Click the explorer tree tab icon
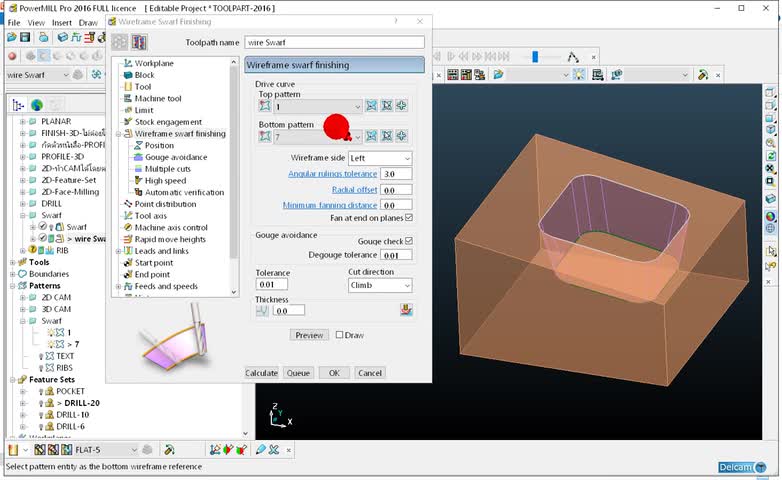782x480 pixels. pyautogui.click(x=18, y=105)
